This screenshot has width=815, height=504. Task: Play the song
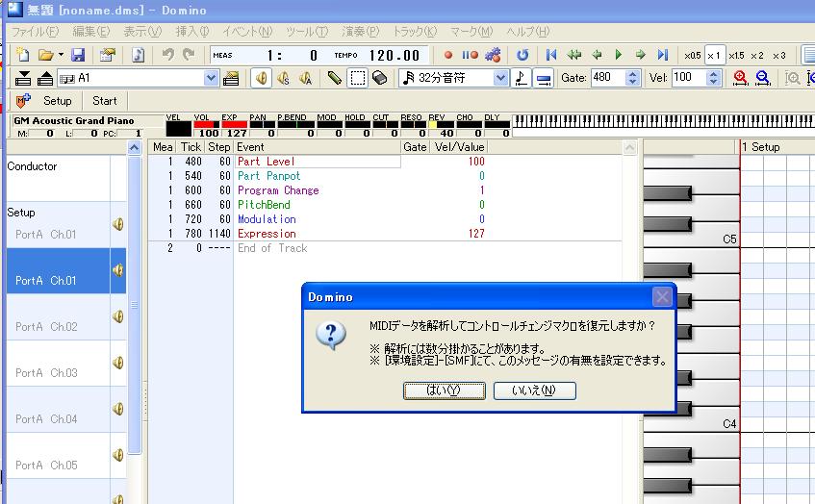click(619, 55)
